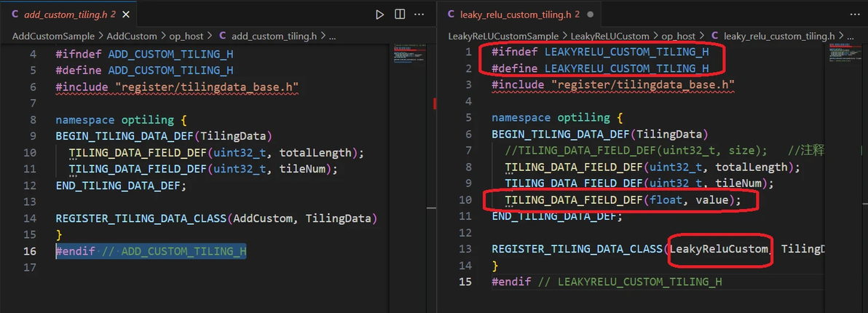Click '#define ADD_CUSTOM_TILING_H' in left editor
868x313 pixels.
(x=144, y=70)
